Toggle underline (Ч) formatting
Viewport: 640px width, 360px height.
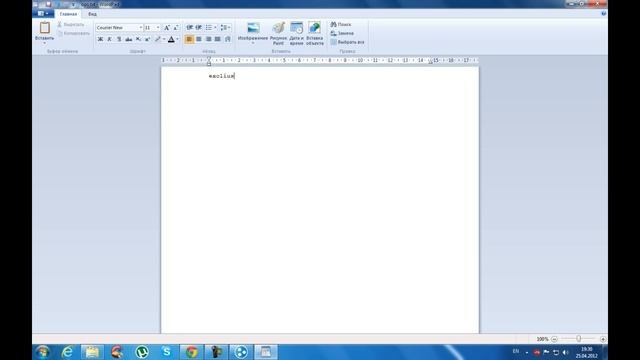click(119, 39)
